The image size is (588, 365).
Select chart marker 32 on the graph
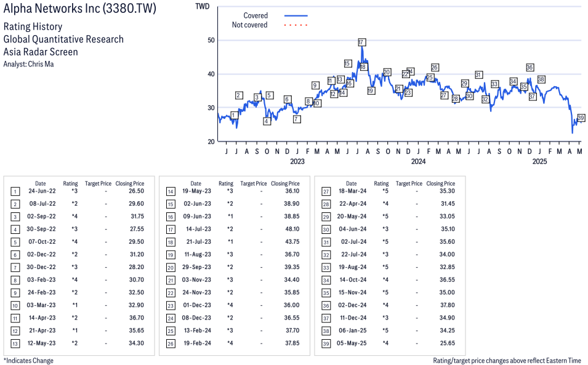point(485,99)
